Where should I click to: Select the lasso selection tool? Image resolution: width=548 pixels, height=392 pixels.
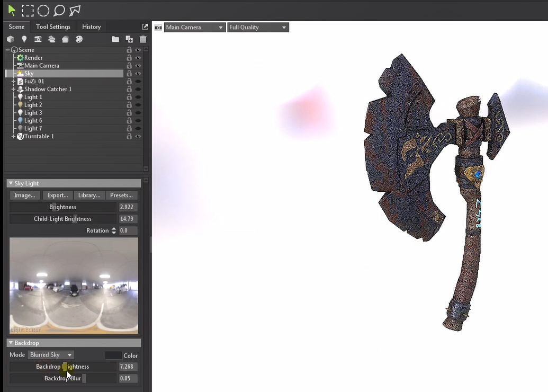click(x=59, y=11)
